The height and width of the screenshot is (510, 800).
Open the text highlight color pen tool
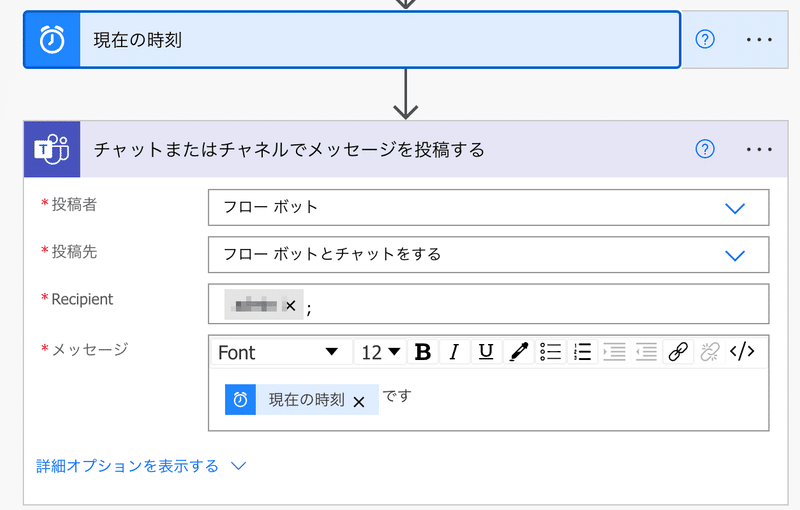(x=518, y=352)
